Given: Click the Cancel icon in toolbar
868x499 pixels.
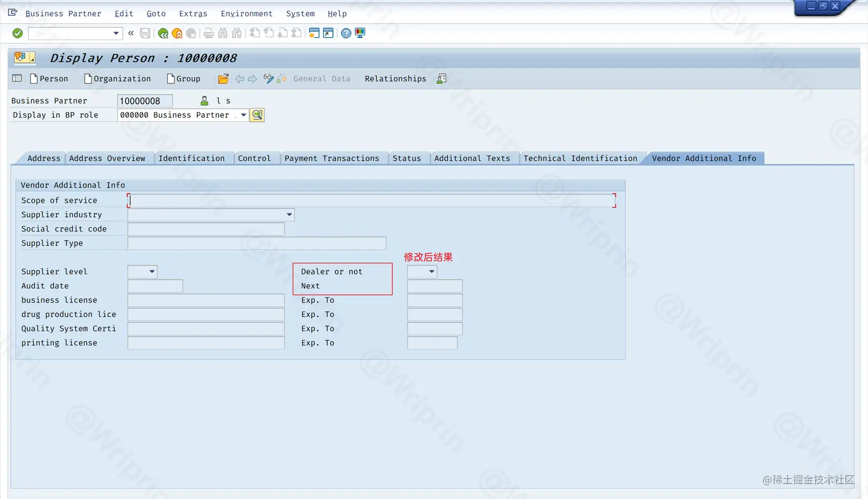Looking at the screenshot, I should [191, 33].
